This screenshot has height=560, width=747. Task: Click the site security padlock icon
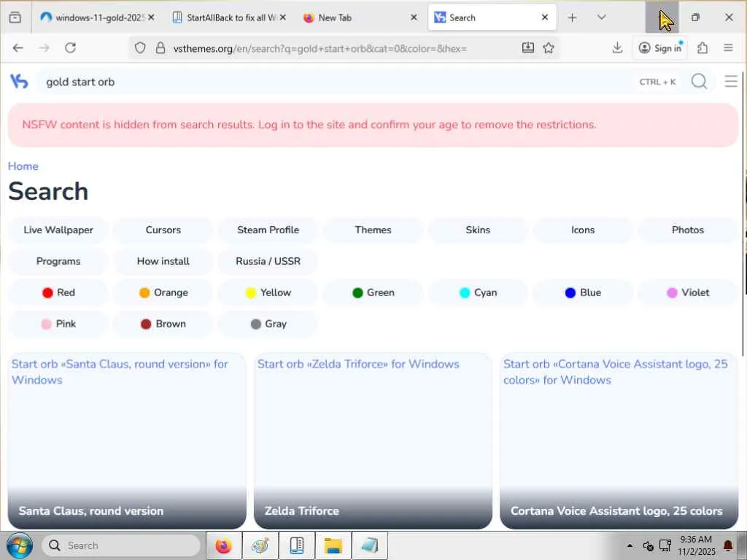coord(160,48)
